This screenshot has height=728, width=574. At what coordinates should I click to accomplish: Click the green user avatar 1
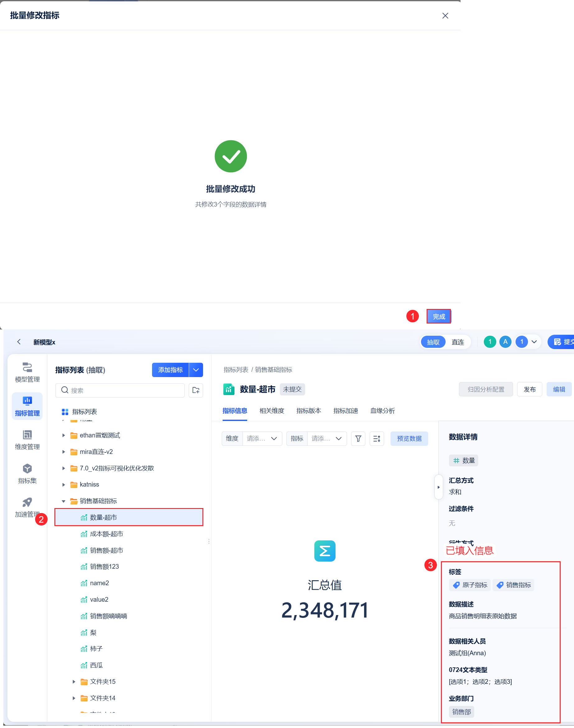tap(490, 342)
